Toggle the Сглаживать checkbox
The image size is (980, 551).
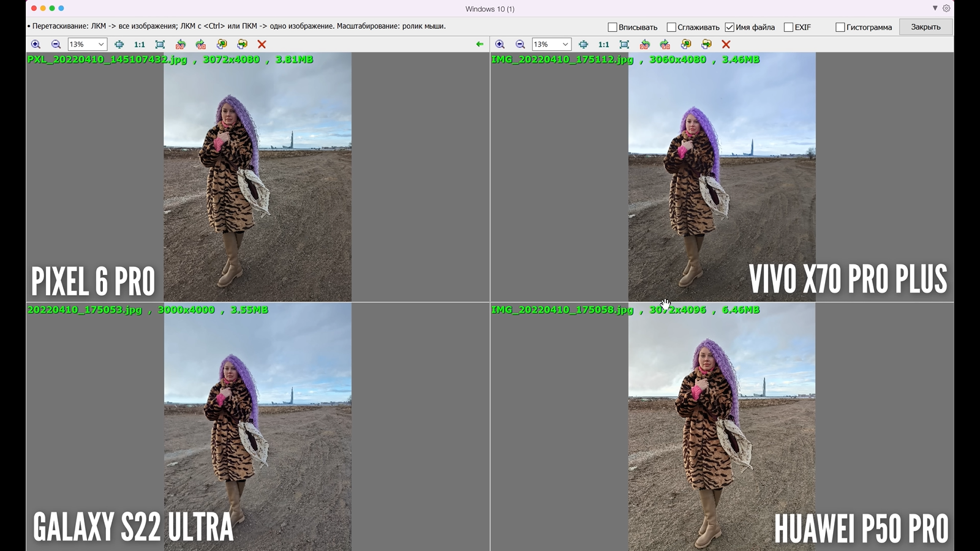671,27
